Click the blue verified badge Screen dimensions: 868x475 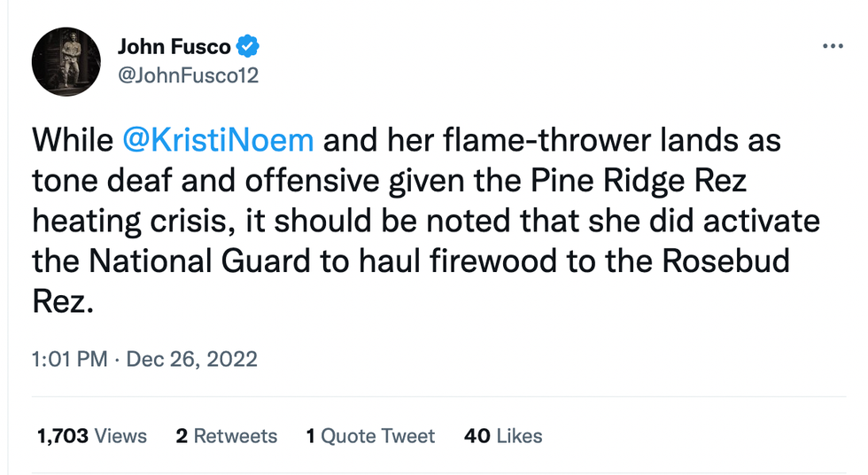tap(250, 47)
